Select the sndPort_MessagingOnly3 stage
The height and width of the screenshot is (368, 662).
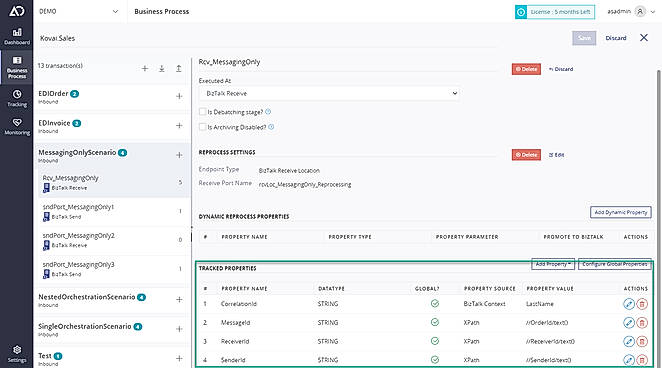pyautogui.click(x=112, y=269)
